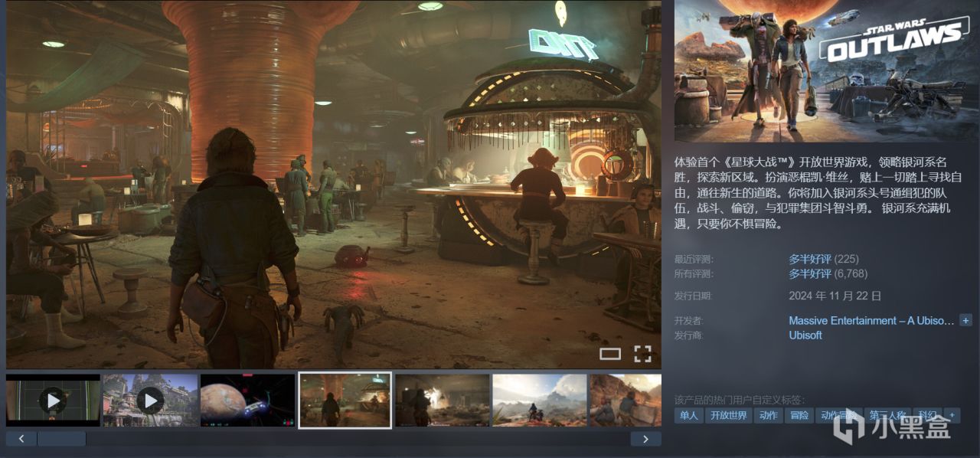Image resolution: width=980 pixels, height=458 pixels.
Task: Open Ubisoft publisher link
Action: point(805,335)
